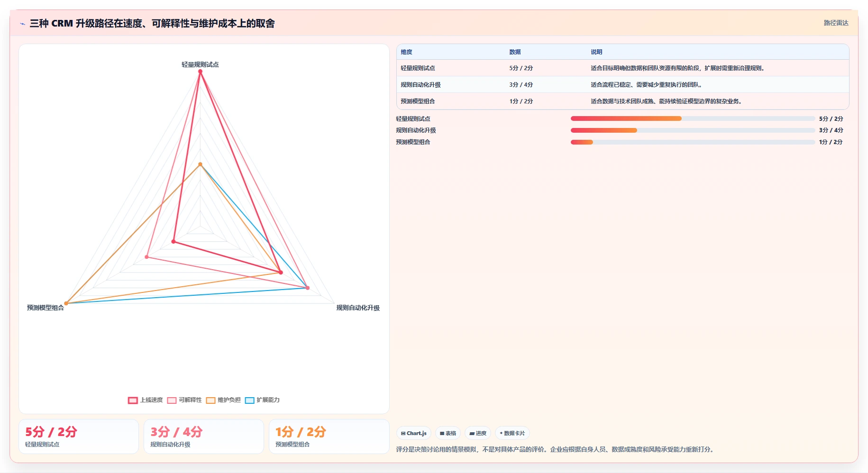Click the title icon beside 三种 CRM
This screenshot has width=868, height=473.
[x=22, y=24]
